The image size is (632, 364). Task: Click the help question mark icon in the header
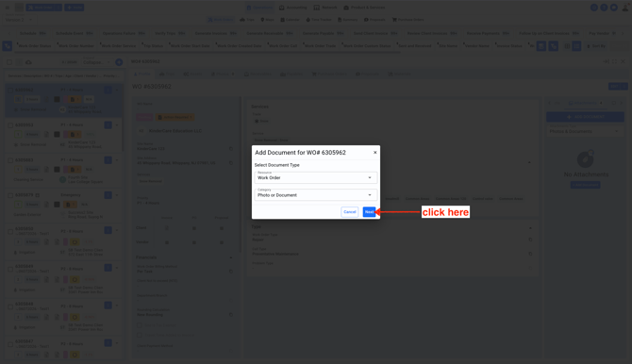point(604,8)
